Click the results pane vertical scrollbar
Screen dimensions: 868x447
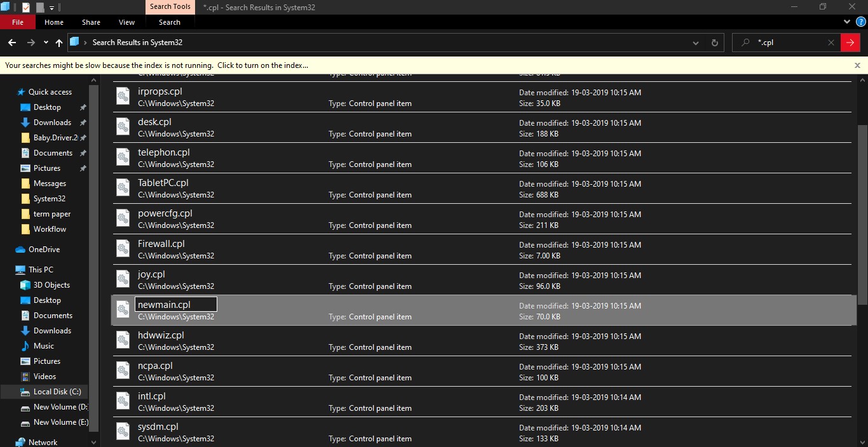coord(862,216)
